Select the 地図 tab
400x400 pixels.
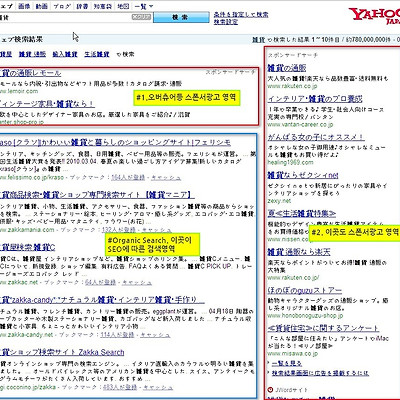123,6
